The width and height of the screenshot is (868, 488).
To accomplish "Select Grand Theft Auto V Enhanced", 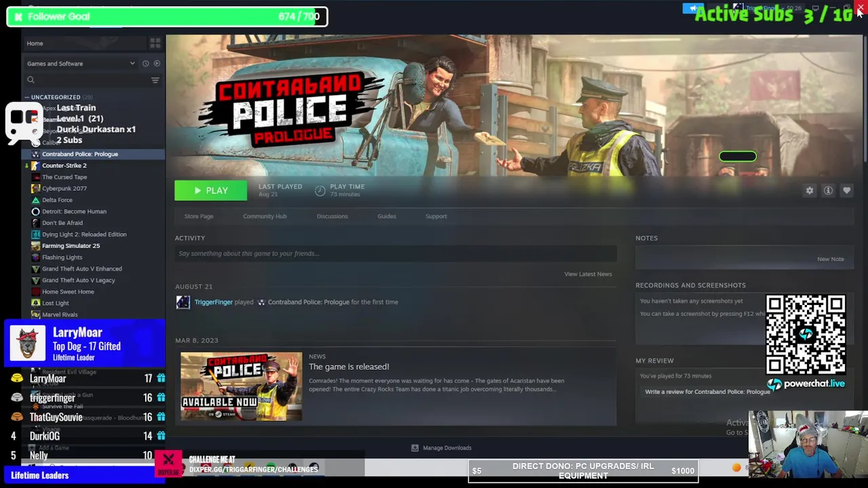I will click(82, 269).
